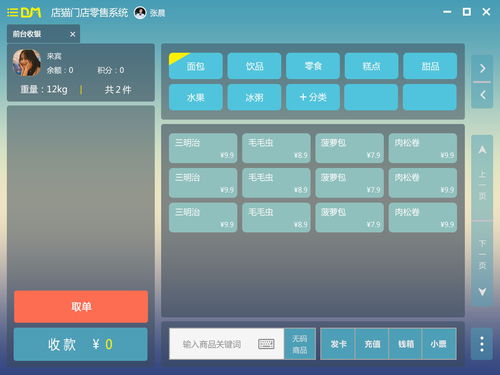Maximize the 店猫门店零售系统 window

coord(467,12)
